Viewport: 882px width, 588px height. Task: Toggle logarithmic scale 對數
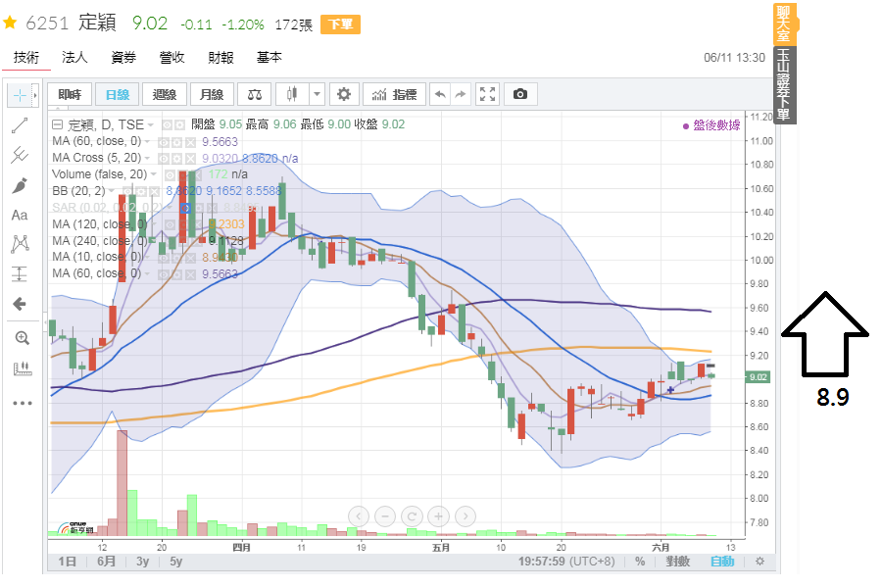678,561
